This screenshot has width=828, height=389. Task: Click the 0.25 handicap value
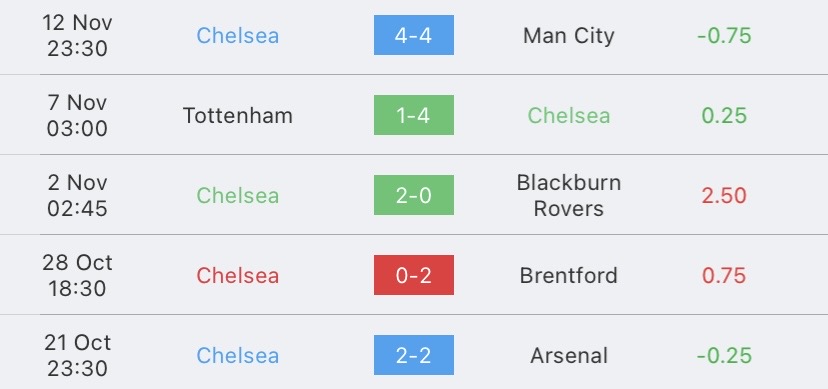pos(724,115)
